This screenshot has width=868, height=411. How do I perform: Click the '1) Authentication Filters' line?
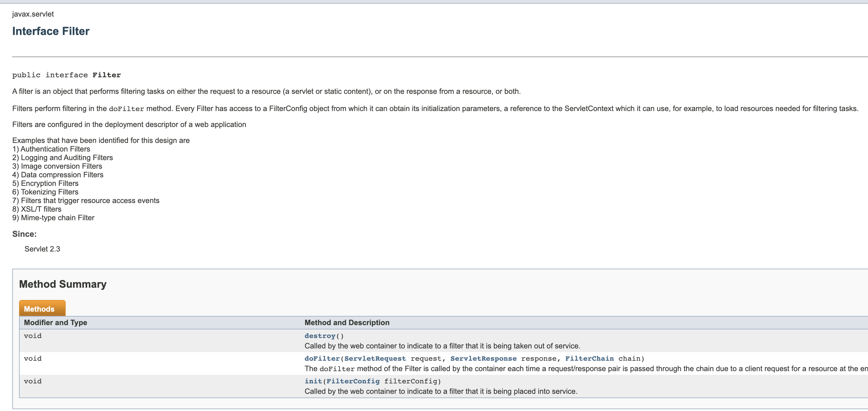coord(51,149)
